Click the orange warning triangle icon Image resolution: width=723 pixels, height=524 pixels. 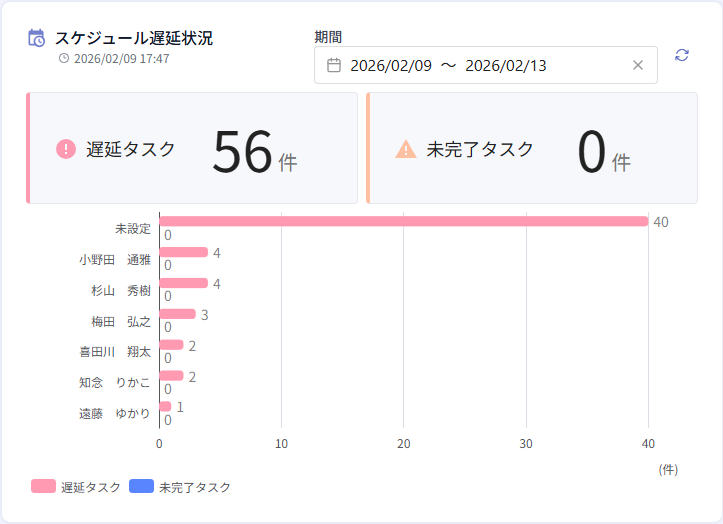point(406,149)
